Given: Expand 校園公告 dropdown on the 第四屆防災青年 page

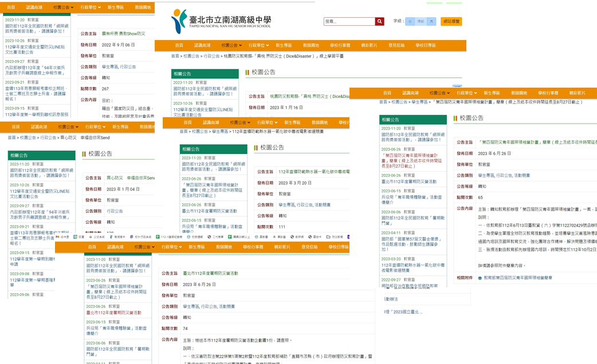Looking at the screenshot, I should 439,93.
